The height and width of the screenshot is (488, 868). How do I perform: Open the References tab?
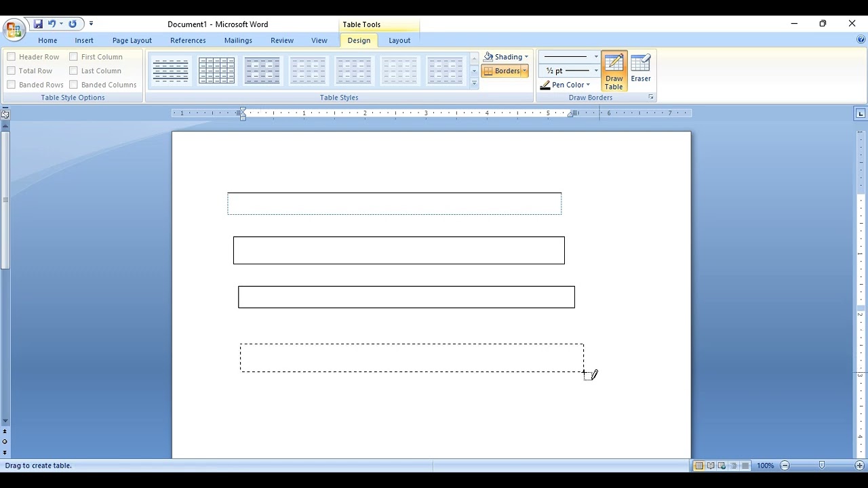[x=188, y=41]
